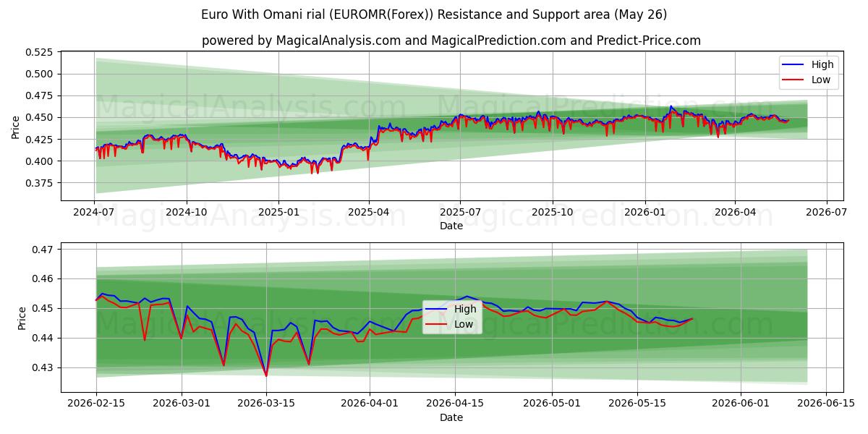Image resolution: width=868 pixels, height=434 pixels.
Task: Click the bottom chart date 2026-04-01
Action: coord(370,405)
